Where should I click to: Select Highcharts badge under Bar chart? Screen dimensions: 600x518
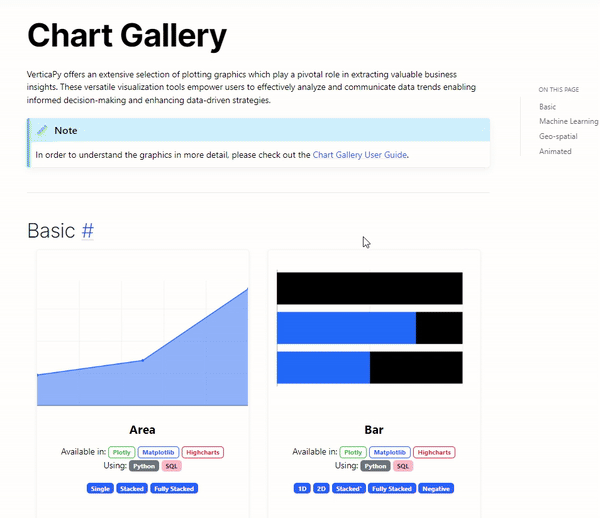tap(434, 452)
